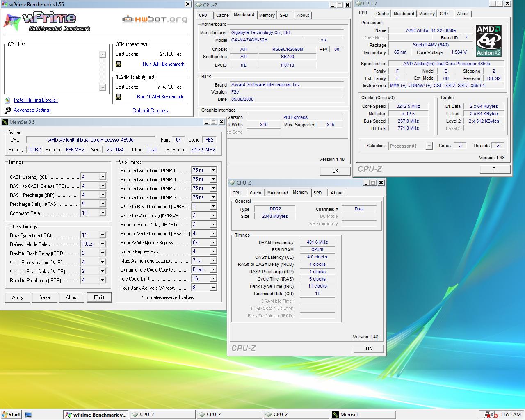
Task: Open the Four Bank Activate Window dropdown
Action: (x=213, y=288)
